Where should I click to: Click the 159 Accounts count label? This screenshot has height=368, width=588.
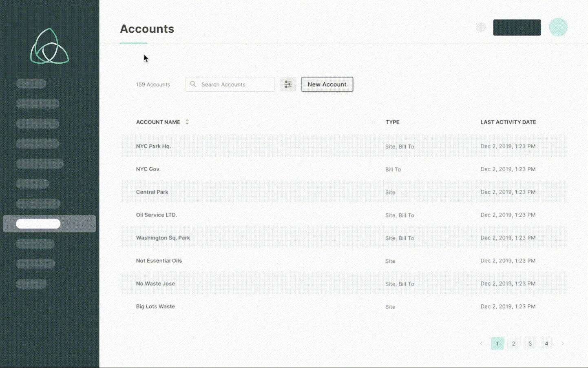click(153, 84)
